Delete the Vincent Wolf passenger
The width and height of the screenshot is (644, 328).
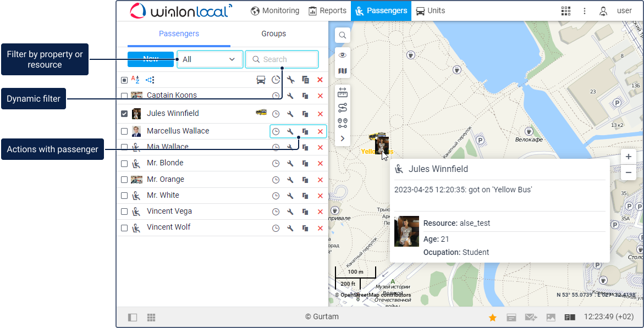321,228
